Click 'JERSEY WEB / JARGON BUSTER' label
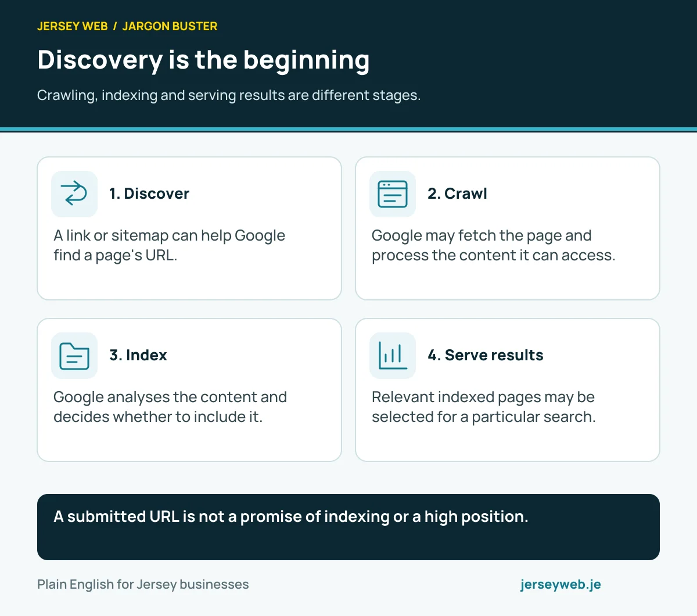The image size is (697, 616). coord(127,26)
